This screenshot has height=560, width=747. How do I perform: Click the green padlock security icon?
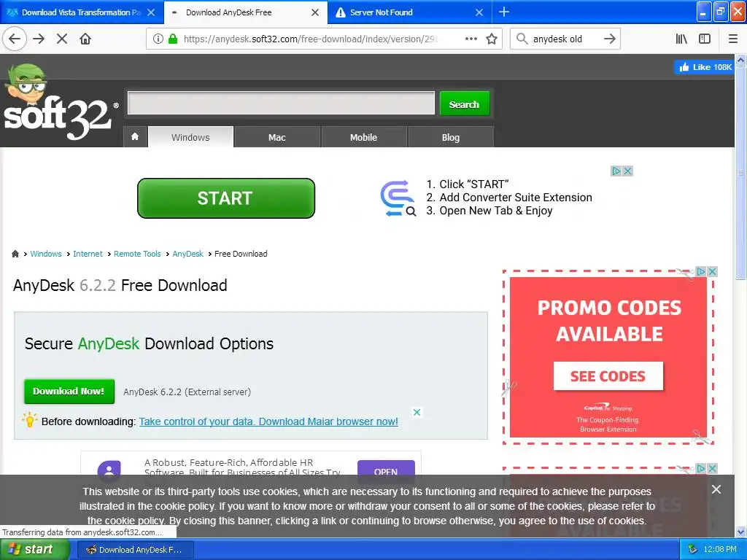click(x=173, y=39)
